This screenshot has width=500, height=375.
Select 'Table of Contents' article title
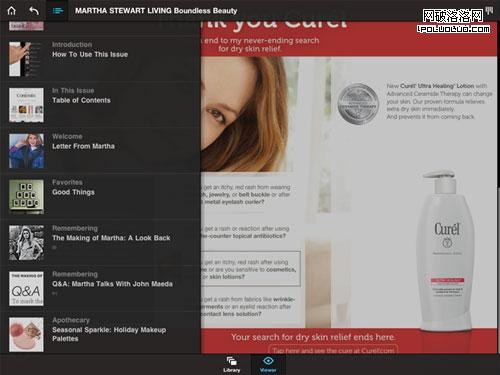81,100
